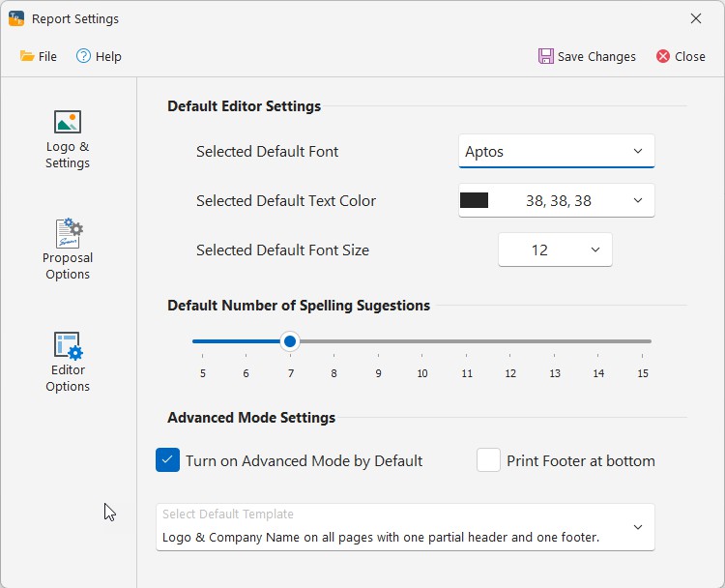Set spelling suggestions slider to 15

[642, 341]
